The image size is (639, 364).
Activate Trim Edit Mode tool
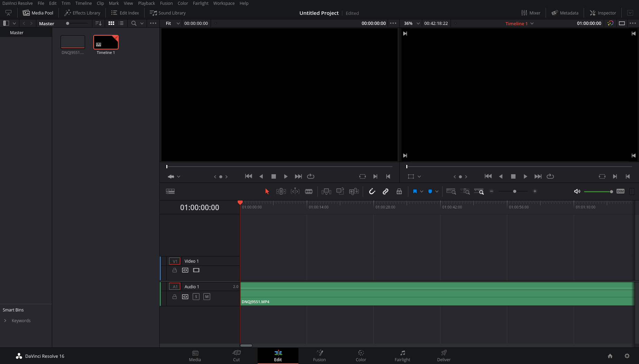pos(281,191)
